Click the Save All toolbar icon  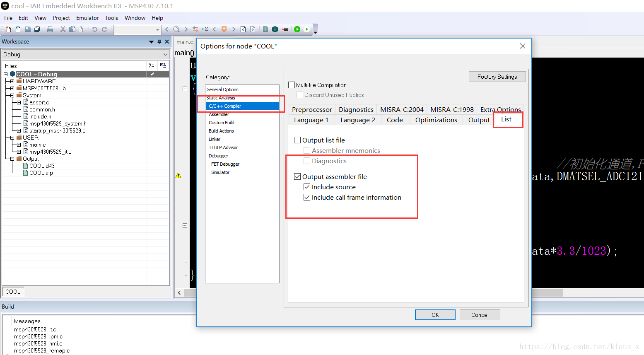pos(37,29)
